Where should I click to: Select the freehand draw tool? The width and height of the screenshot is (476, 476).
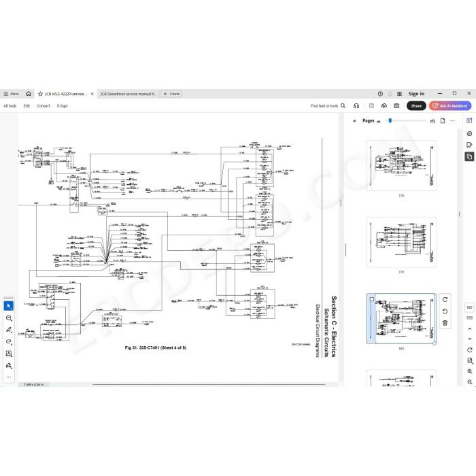coord(8,341)
